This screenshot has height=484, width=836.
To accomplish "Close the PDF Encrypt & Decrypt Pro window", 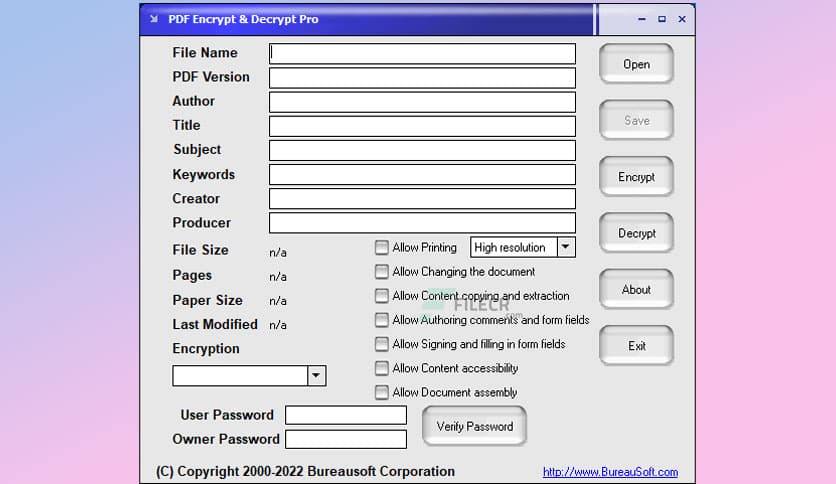I will tap(682, 19).
